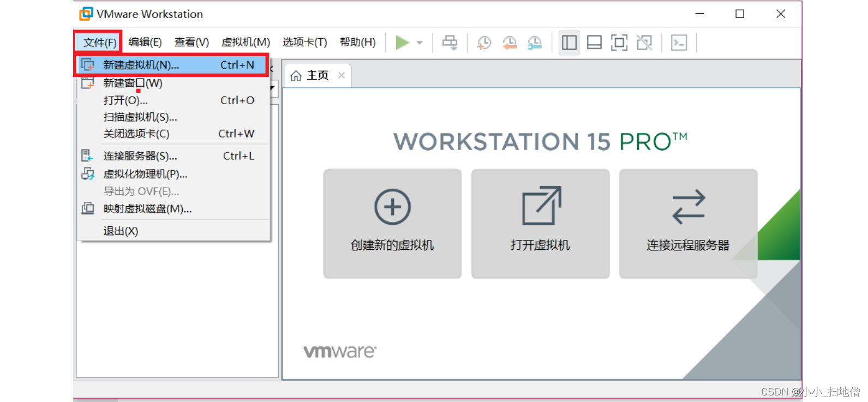
Task: Click the new window menu icon
Action: (x=87, y=83)
